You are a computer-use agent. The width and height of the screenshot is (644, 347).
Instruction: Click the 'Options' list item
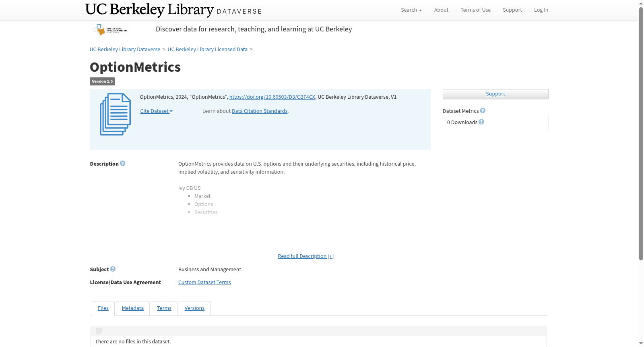click(x=204, y=204)
